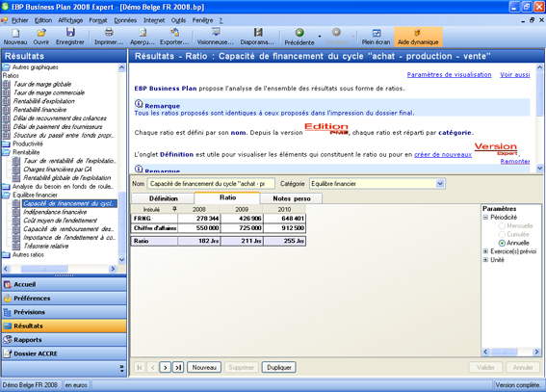Collapse the Equilibre financier folder
Screen dimensions: 546x392
6,195
